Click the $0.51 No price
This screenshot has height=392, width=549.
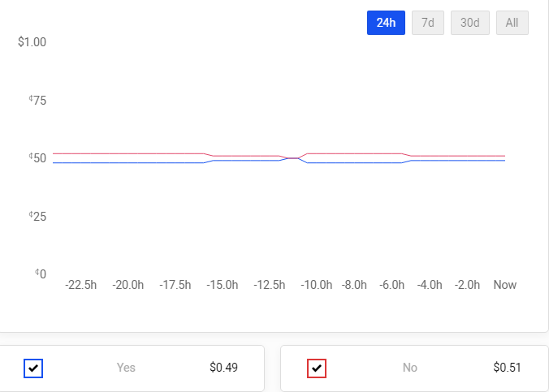508,368
